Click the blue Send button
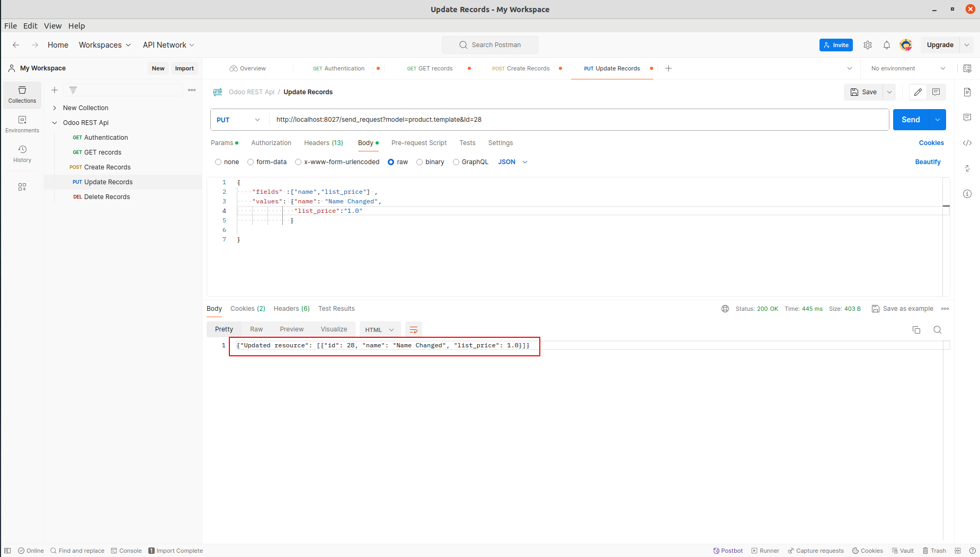980x557 pixels. point(911,120)
